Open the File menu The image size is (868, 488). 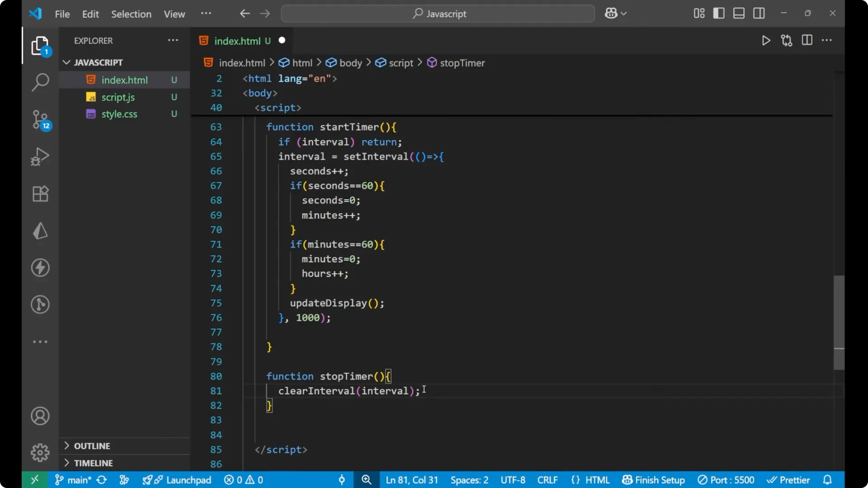tap(62, 14)
